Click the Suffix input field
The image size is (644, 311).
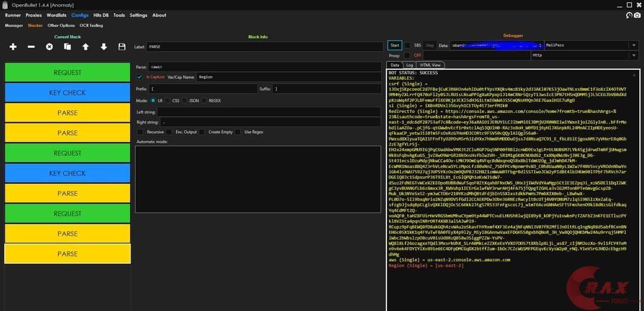coord(327,89)
